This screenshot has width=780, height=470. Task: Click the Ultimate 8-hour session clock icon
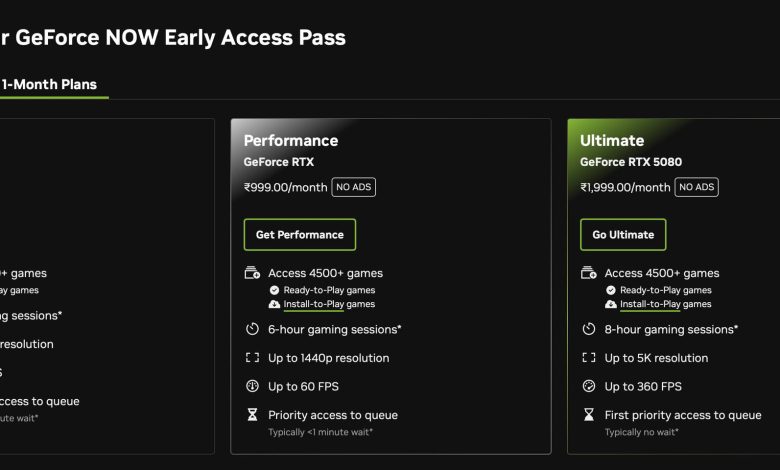(x=588, y=329)
